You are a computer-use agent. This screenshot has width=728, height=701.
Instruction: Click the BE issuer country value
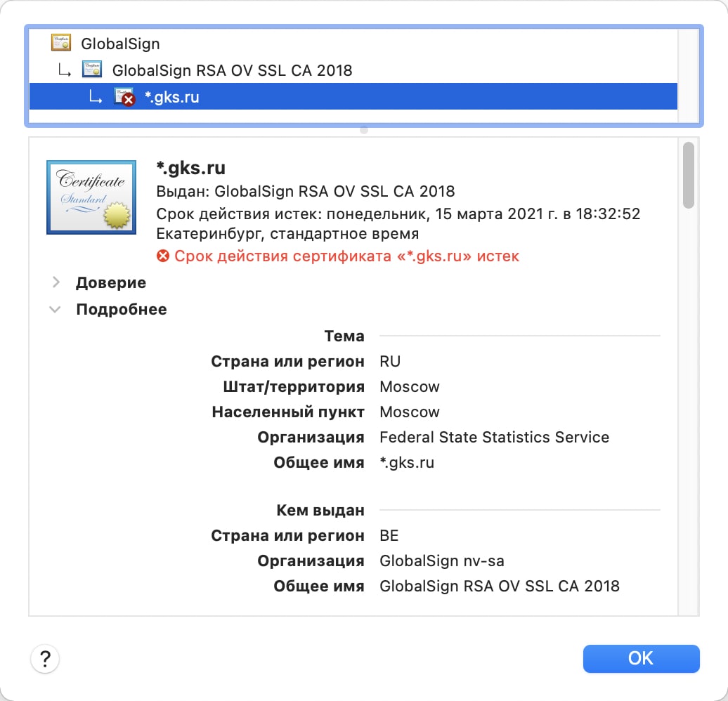coord(389,535)
